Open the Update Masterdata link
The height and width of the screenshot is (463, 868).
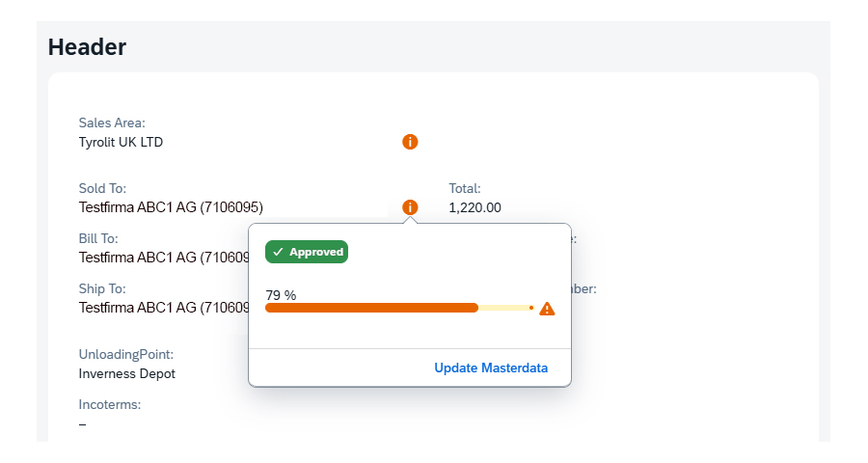[491, 368]
